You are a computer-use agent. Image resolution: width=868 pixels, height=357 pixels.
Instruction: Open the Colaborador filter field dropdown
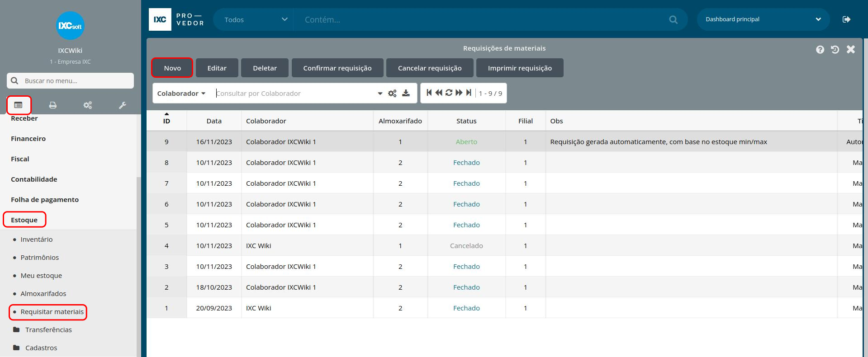tap(181, 93)
